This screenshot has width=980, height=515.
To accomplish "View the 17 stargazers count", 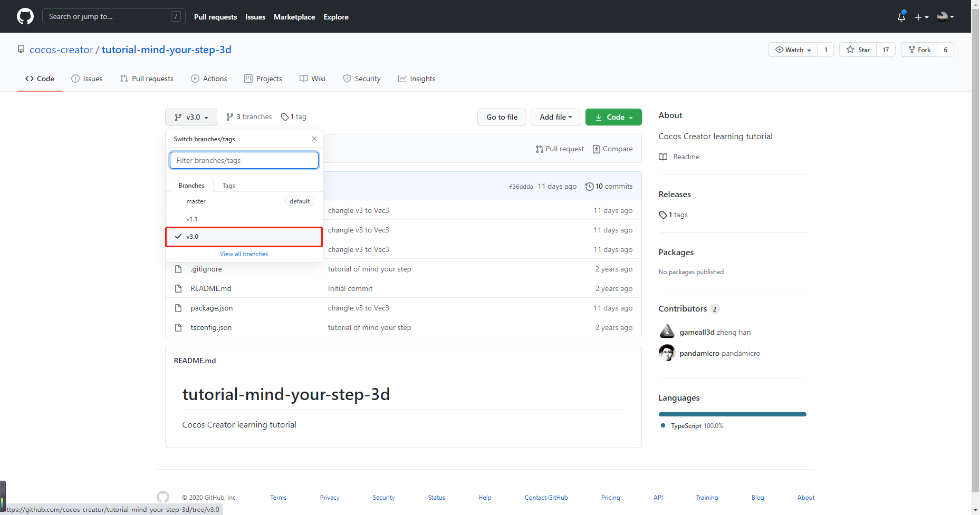I will tap(886, 50).
